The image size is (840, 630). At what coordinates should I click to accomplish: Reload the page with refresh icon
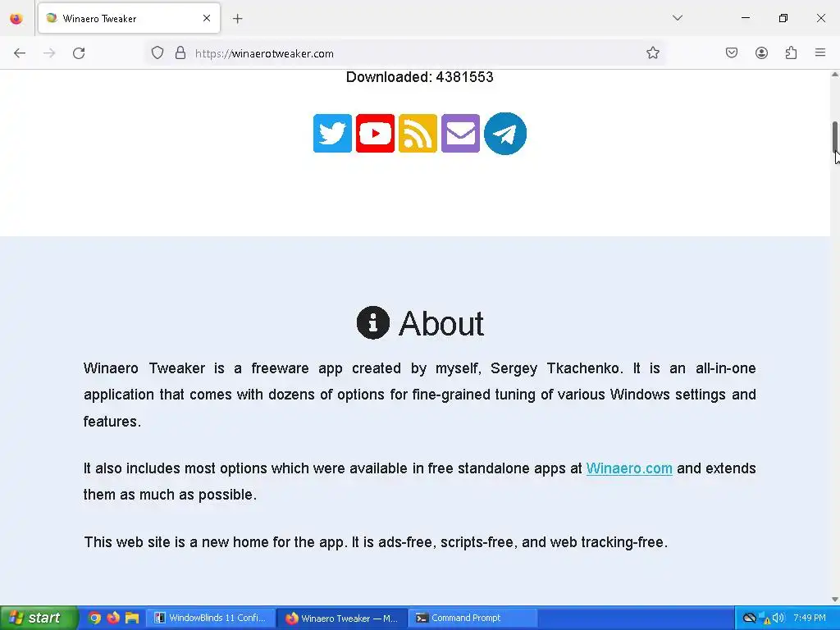[79, 53]
